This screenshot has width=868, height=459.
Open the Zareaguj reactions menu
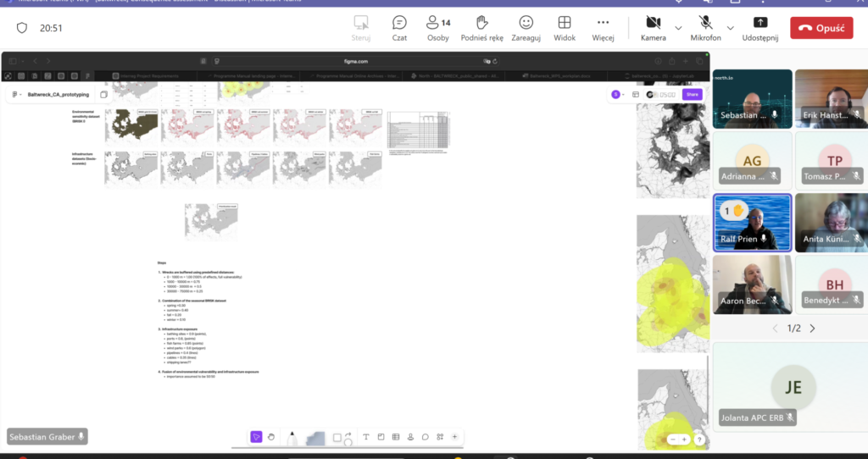click(526, 27)
